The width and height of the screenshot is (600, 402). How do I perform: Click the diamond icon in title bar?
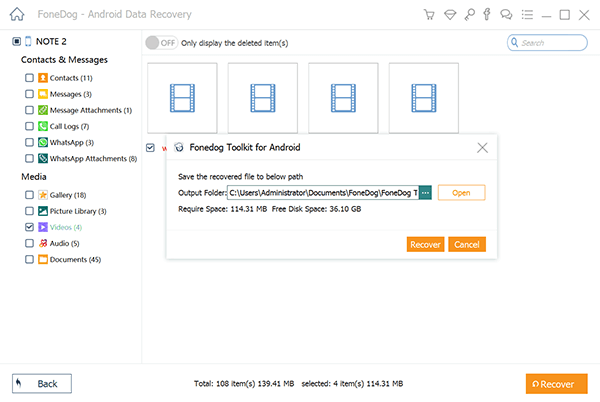point(450,15)
